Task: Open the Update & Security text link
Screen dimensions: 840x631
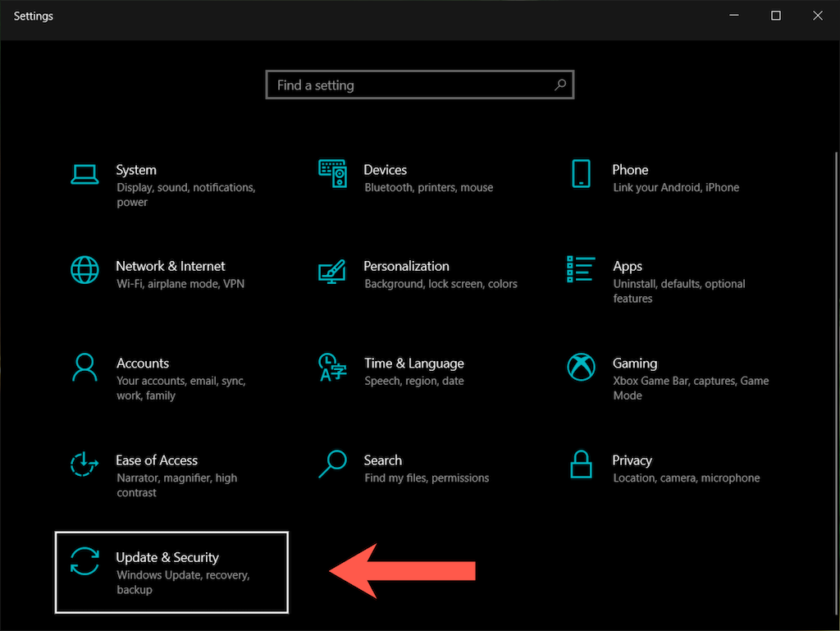Action: tap(167, 557)
